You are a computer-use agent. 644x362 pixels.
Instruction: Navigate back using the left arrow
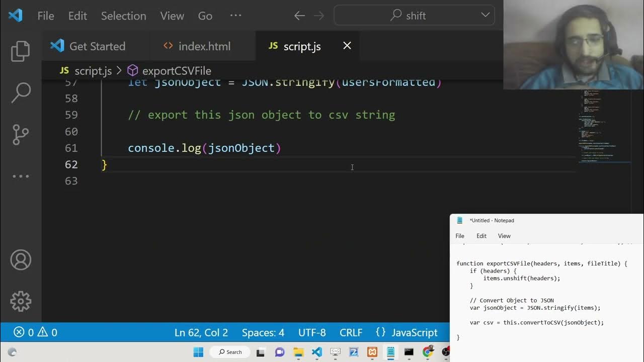point(299,16)
